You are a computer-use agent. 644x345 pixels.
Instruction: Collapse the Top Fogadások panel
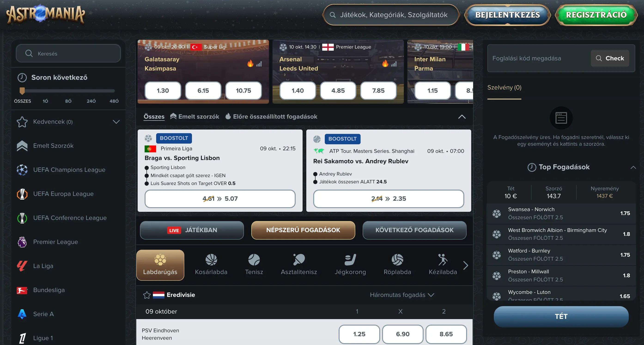pyautogui.click(x=633, y=167)
